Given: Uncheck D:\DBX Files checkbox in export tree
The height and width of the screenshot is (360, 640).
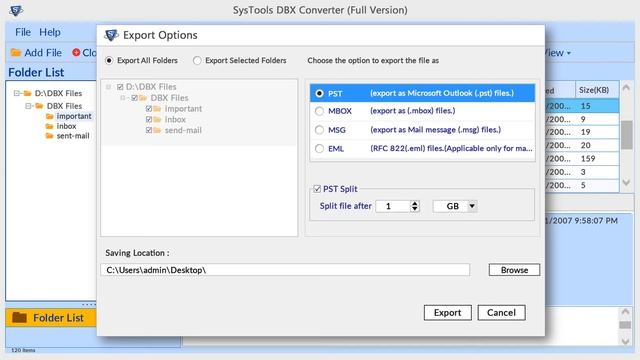Looking at the screenshot, I should coord(120,87).
